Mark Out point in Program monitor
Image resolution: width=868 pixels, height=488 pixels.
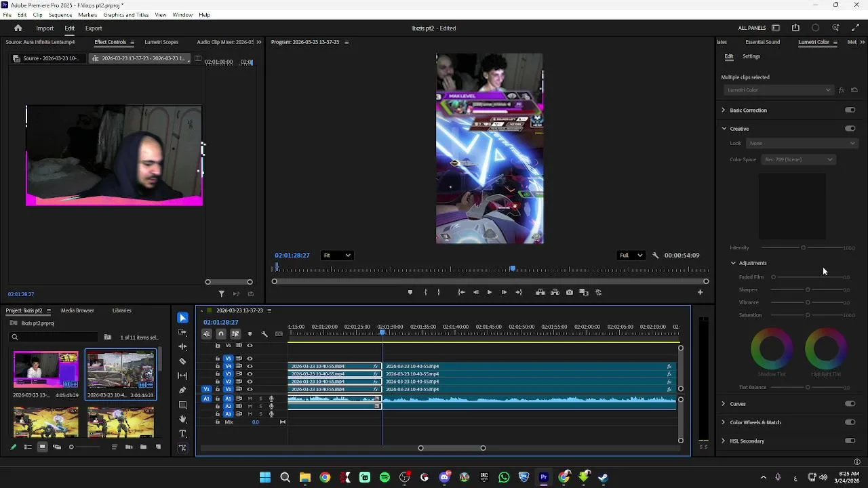click(439, 292)
